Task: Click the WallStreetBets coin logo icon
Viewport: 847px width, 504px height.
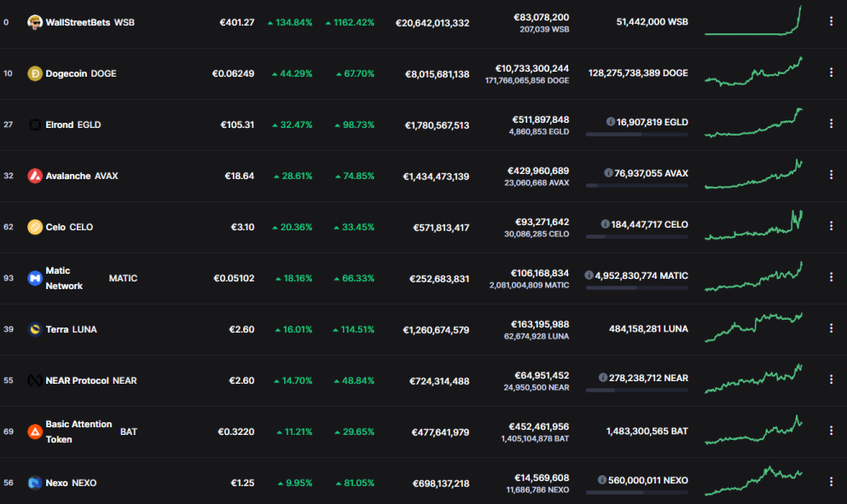Action: (x=35, y=22)
